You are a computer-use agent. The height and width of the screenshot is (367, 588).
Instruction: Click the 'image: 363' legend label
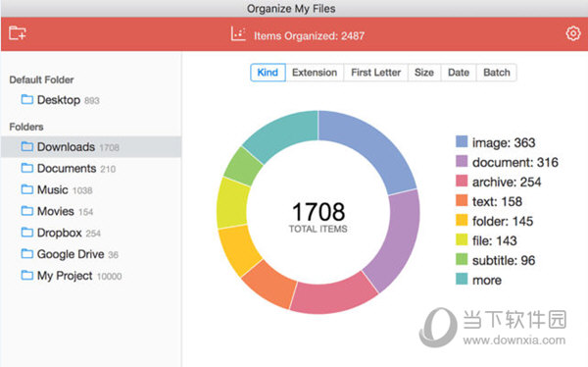coord(504,142)
